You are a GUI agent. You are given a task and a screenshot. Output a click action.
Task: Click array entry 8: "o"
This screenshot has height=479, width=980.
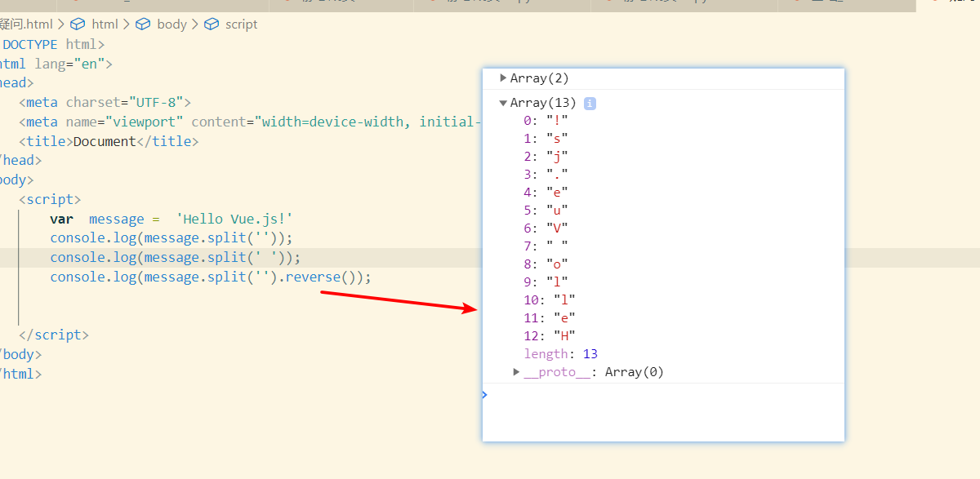(546, 264)
